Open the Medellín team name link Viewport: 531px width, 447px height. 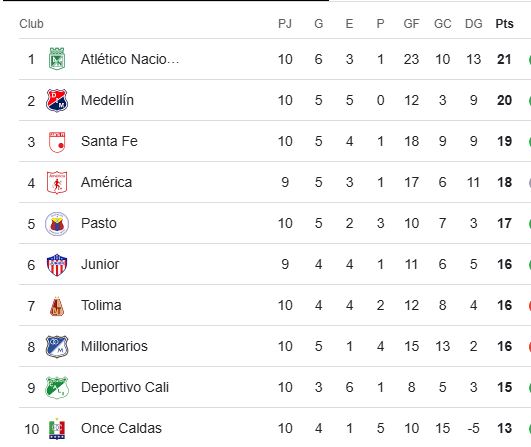(x=107, y=100)
